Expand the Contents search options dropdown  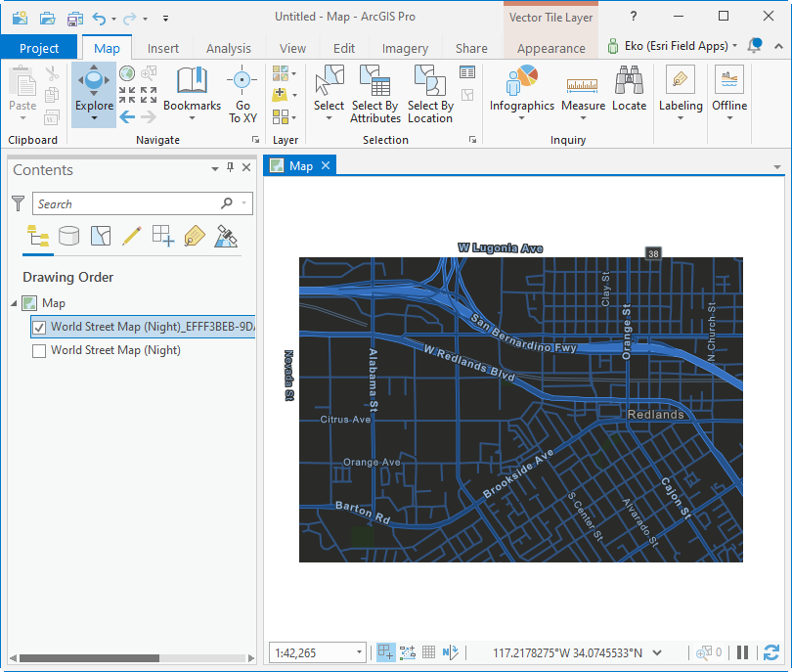click(244, 203)
